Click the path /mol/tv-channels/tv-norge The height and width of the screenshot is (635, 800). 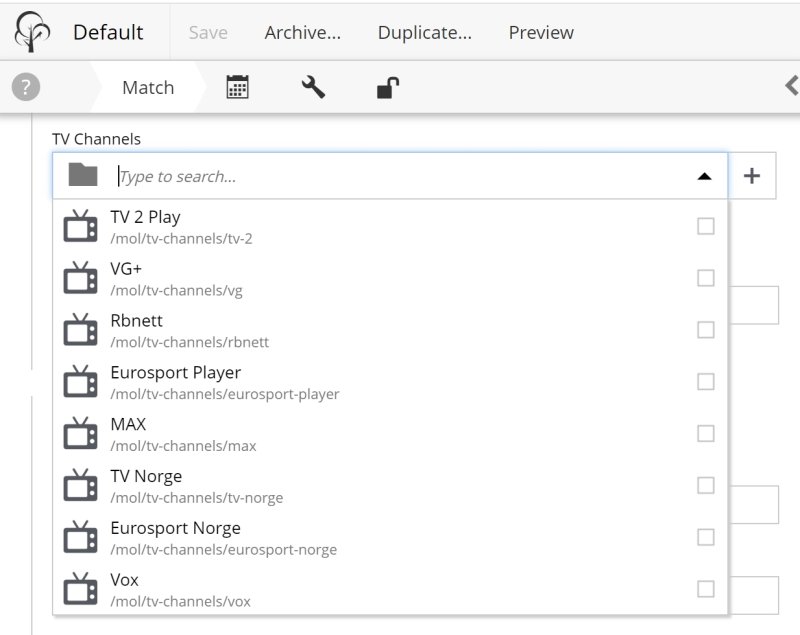click(x=196, y=497)
